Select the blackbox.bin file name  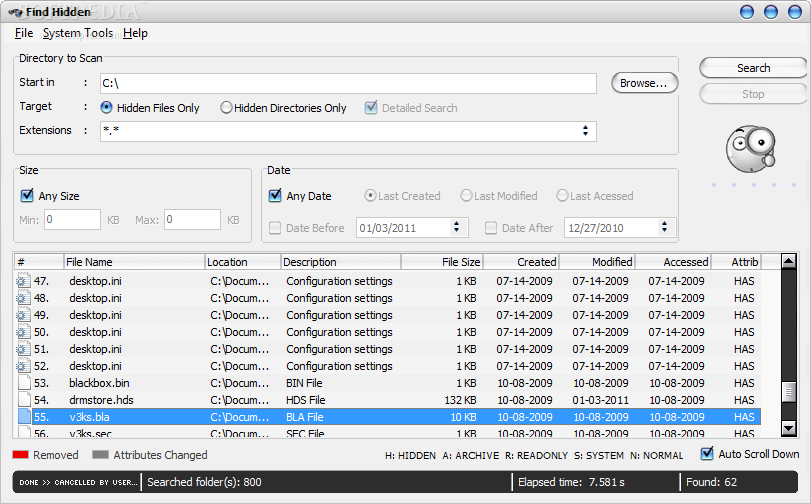coord(99,383)
